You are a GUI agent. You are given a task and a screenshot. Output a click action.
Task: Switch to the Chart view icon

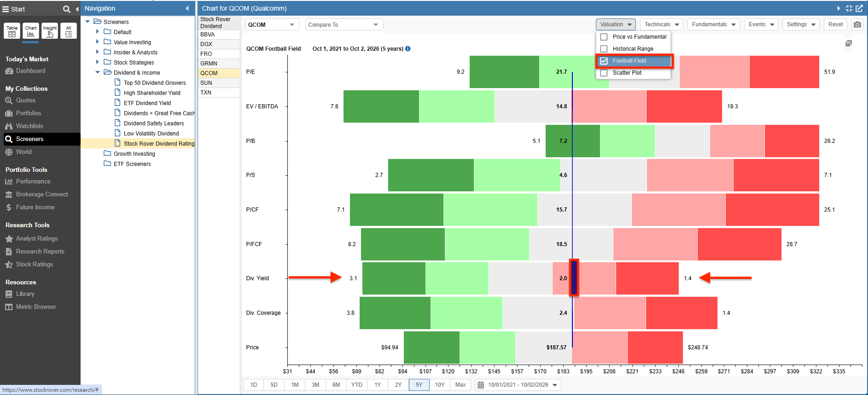coord(31,31)
